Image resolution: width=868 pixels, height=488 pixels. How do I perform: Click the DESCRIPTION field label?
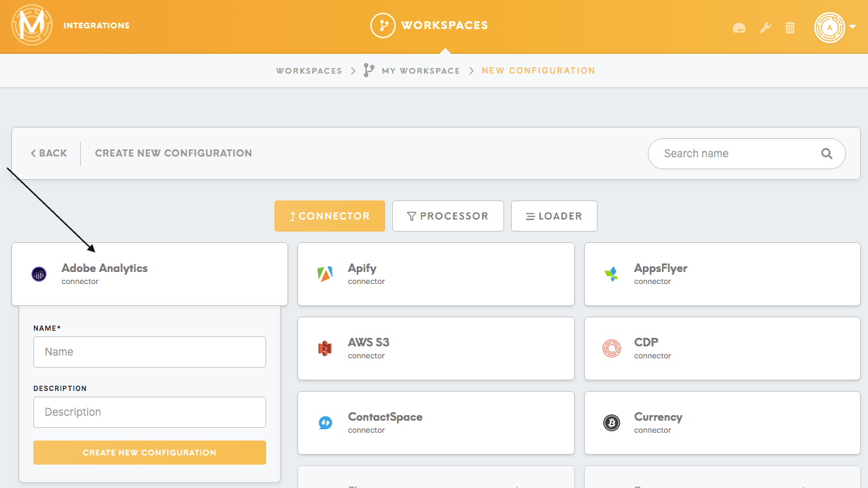tap(60, 389)
